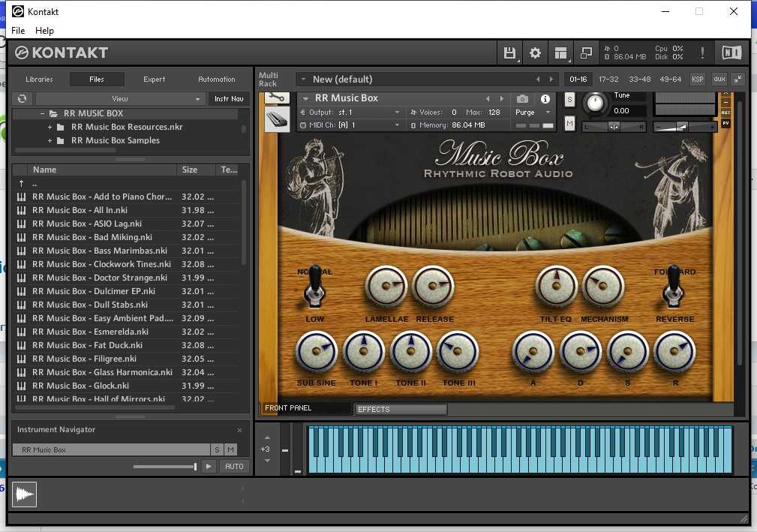Switch to the Expert tab
Screen dimensions: 757x532
point(154,80)
